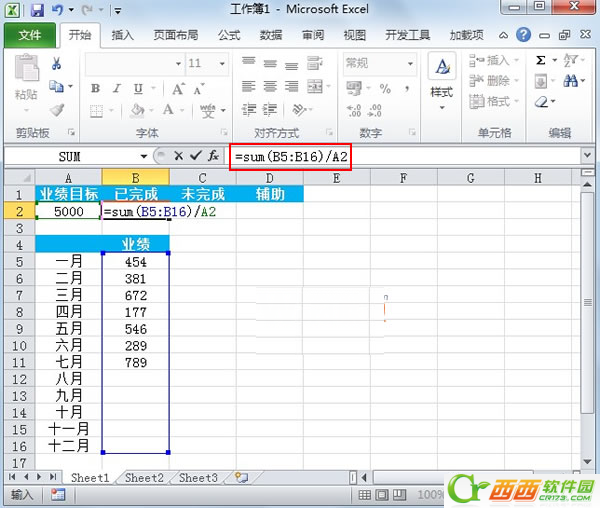The width and height of the screenshot is (600, 508).
Task: Open the number format (常规) dropdown
Action: point(410,63)
